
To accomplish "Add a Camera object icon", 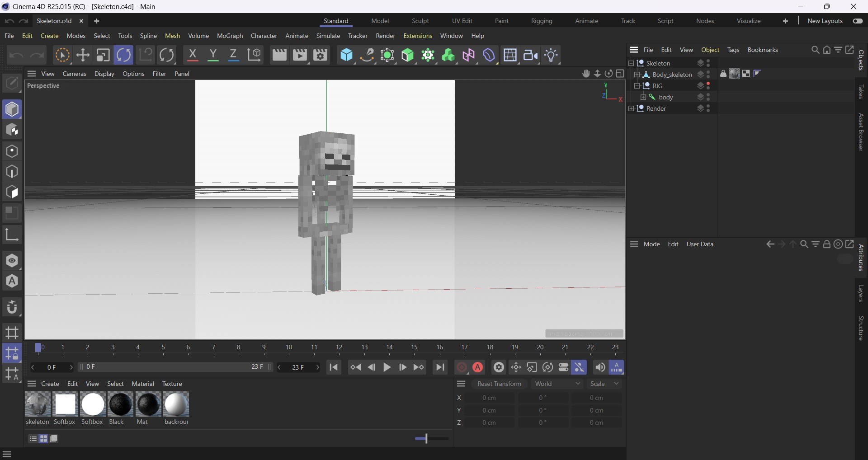I will tap(531, 55).
